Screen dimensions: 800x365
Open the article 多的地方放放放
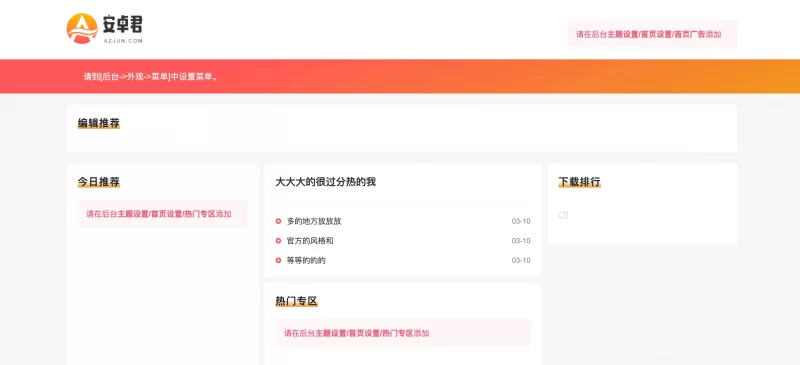tap(314, 221)
